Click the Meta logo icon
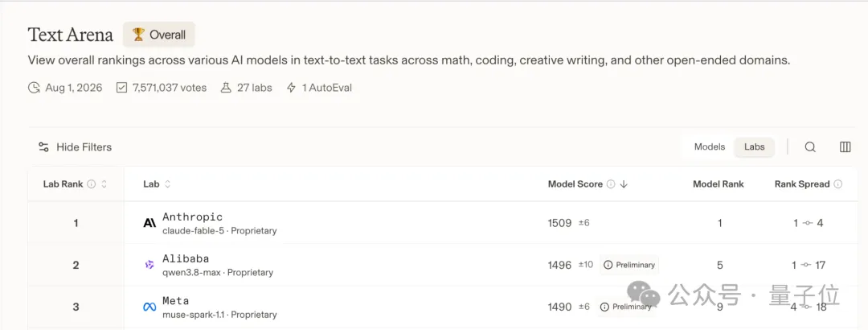The height and width of the screenshot is (330, 868). pos(149,307)
